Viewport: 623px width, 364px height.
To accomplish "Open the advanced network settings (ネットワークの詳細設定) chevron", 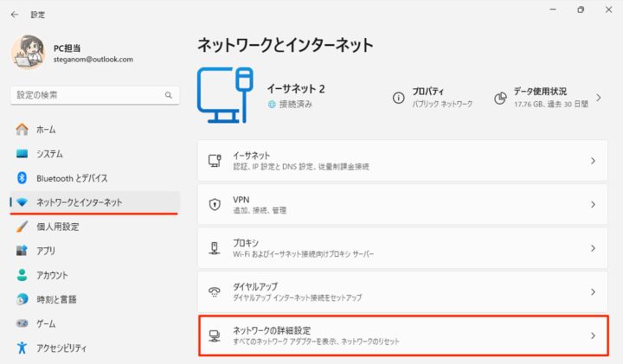I will (593, 335).
